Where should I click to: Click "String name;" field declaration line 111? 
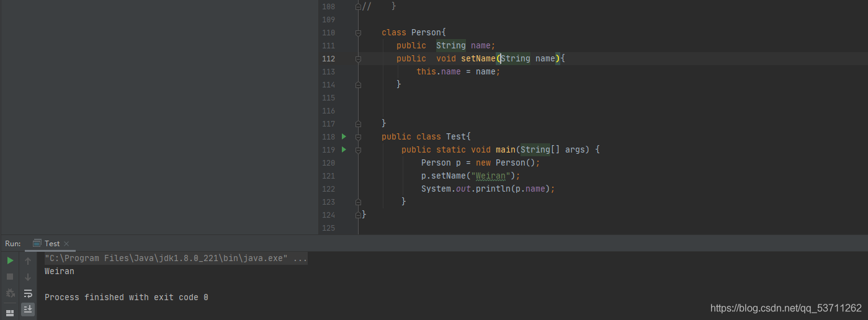click(x=465, y=45)
